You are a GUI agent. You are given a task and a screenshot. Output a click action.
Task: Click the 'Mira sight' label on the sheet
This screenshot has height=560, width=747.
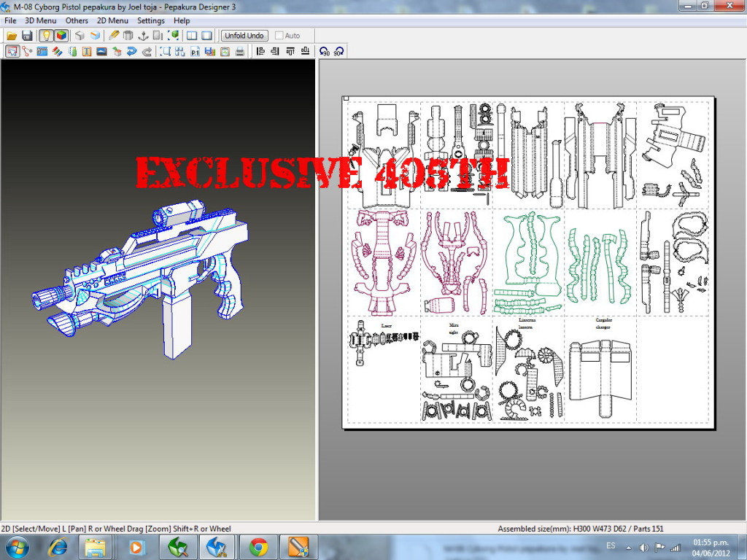pyautogui.click(x=454, y=329)
